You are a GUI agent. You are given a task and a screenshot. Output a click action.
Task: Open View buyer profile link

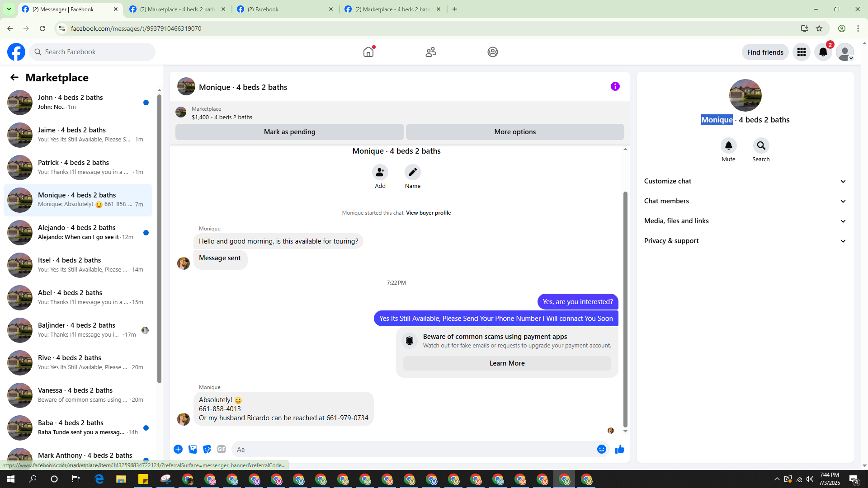(428, 213)
